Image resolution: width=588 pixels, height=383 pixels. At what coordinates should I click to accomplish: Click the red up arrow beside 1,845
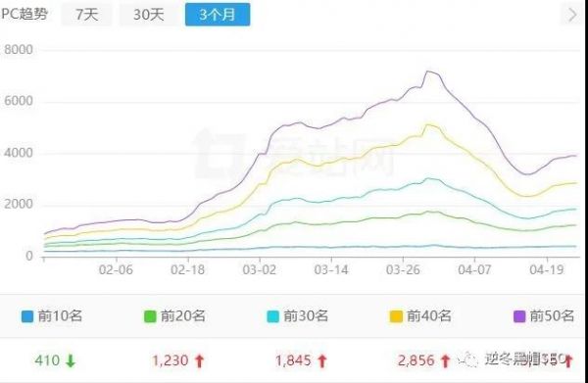click(x=322, y=360)
